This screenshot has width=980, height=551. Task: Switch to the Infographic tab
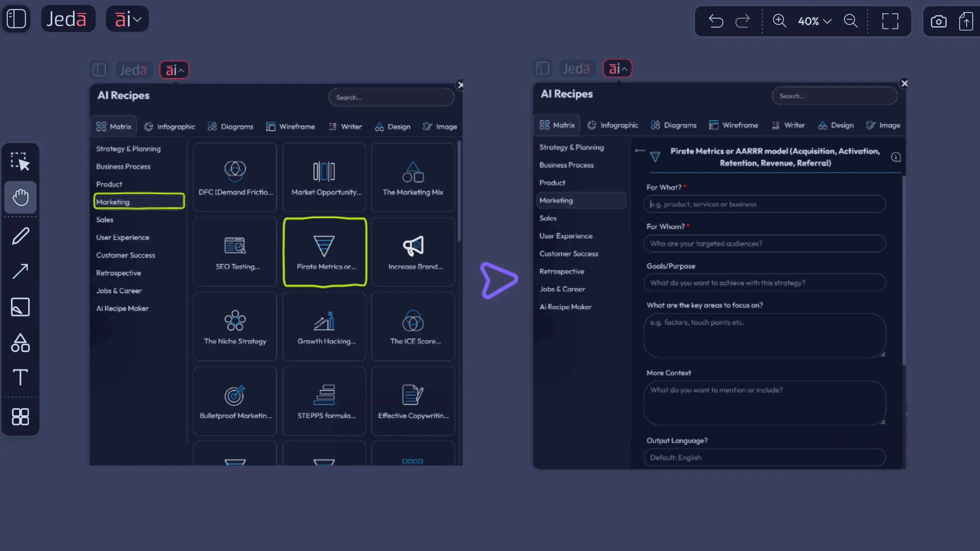click(170, 126)
